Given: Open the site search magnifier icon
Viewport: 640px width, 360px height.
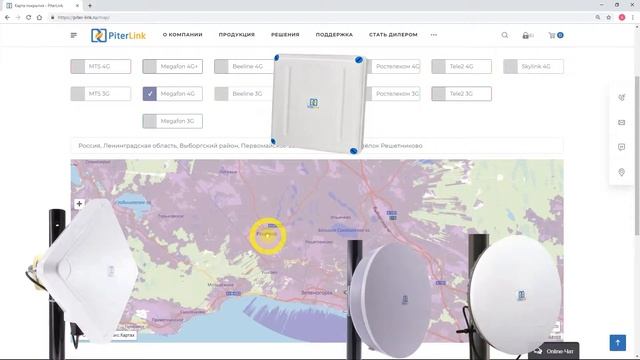Looking at the screenshot, I should pos(505,35).
